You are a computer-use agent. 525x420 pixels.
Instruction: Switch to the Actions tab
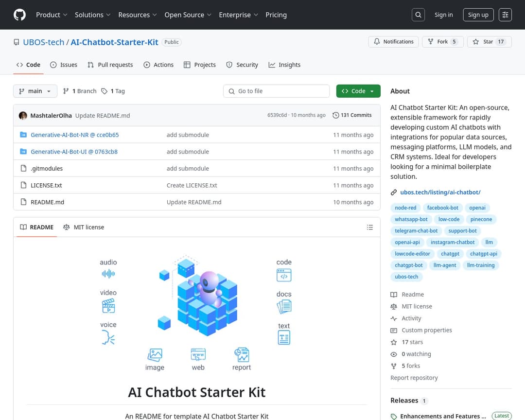click(158, 65)
